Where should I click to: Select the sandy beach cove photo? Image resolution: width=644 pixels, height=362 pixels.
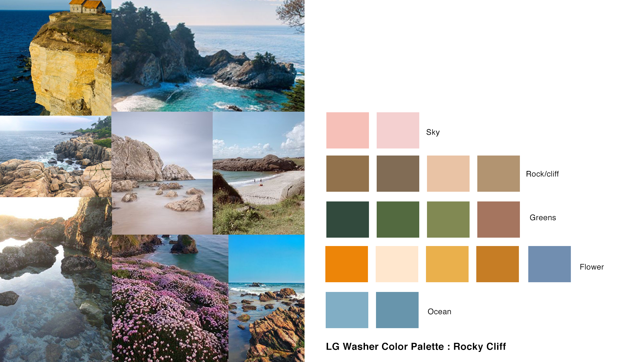click(259, 173)
